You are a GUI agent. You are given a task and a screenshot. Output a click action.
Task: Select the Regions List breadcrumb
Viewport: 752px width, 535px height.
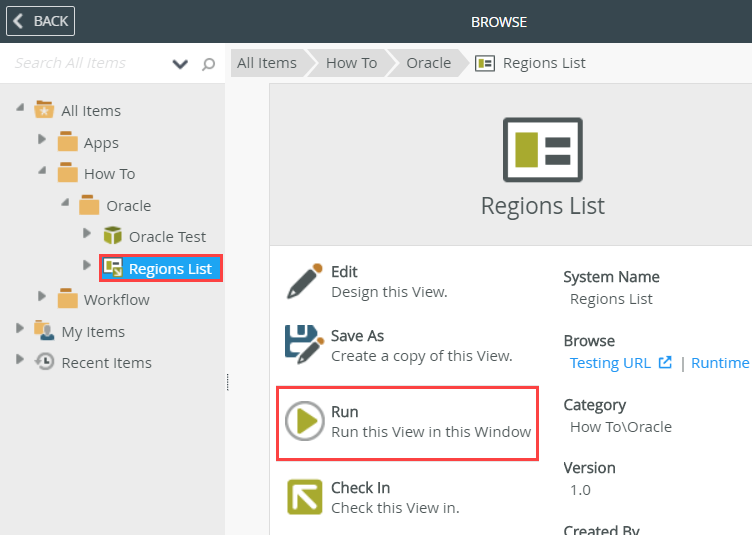coord(544,63)
